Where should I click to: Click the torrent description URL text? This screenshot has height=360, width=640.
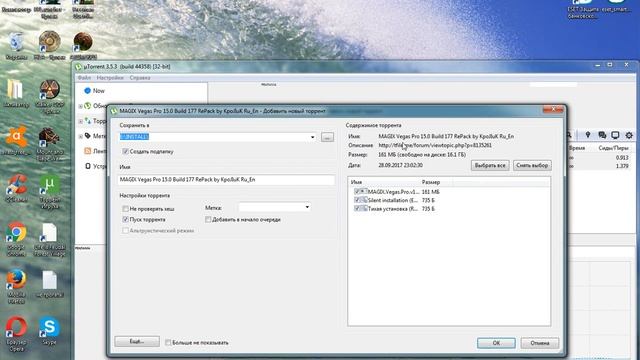[x=435, y=145]
